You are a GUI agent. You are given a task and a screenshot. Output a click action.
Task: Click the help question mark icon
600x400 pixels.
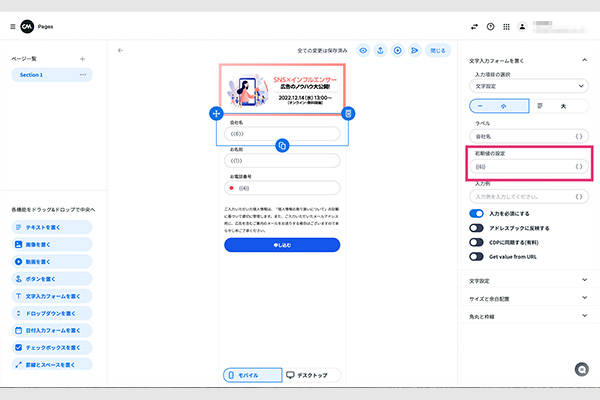pos(490,25)
